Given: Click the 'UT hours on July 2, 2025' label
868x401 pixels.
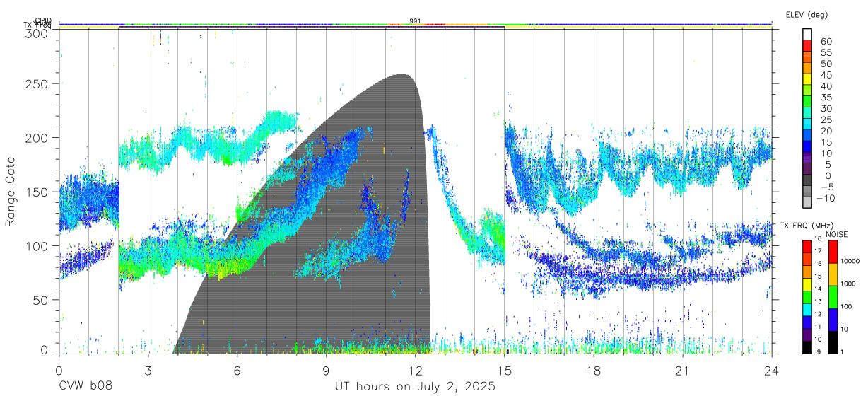Looking at the screenshot, I should 415,387.
